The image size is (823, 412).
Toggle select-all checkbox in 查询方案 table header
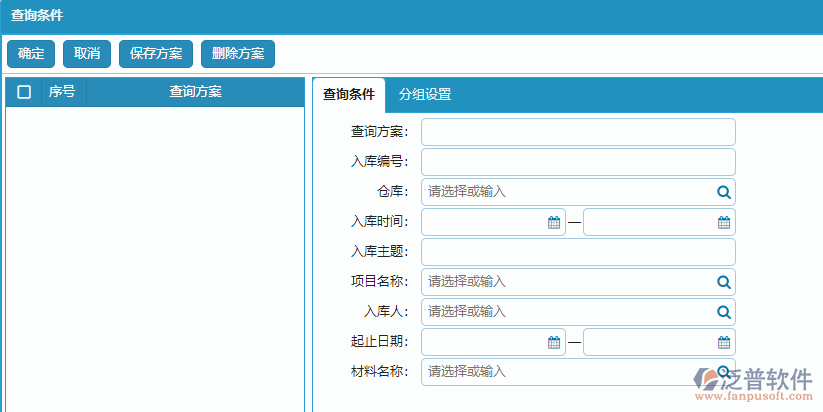[24, 92]
